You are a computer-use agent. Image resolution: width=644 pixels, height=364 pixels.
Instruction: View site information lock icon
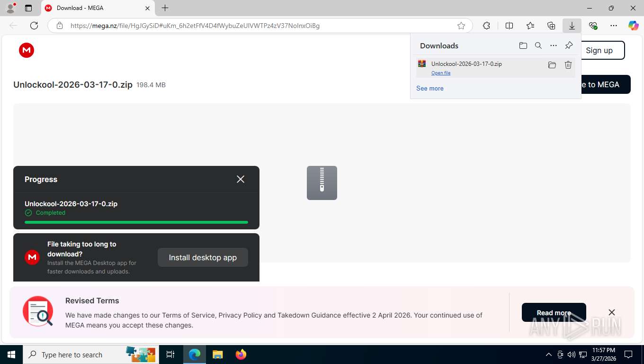(60, 26)
